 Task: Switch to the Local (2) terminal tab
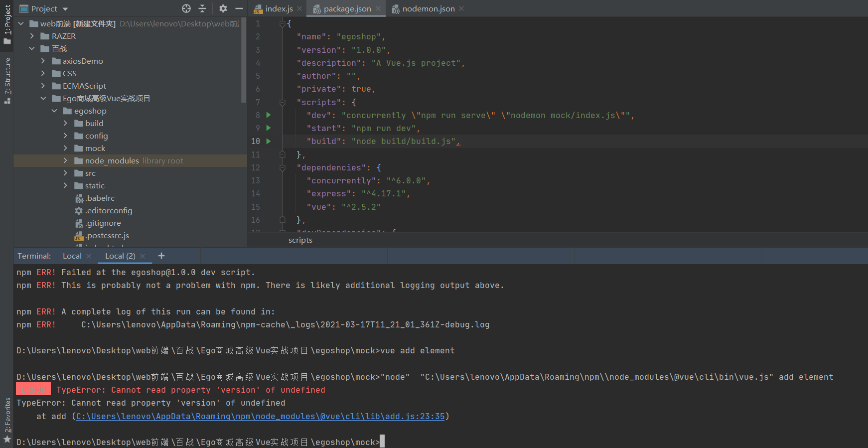(x=120, y=256)
